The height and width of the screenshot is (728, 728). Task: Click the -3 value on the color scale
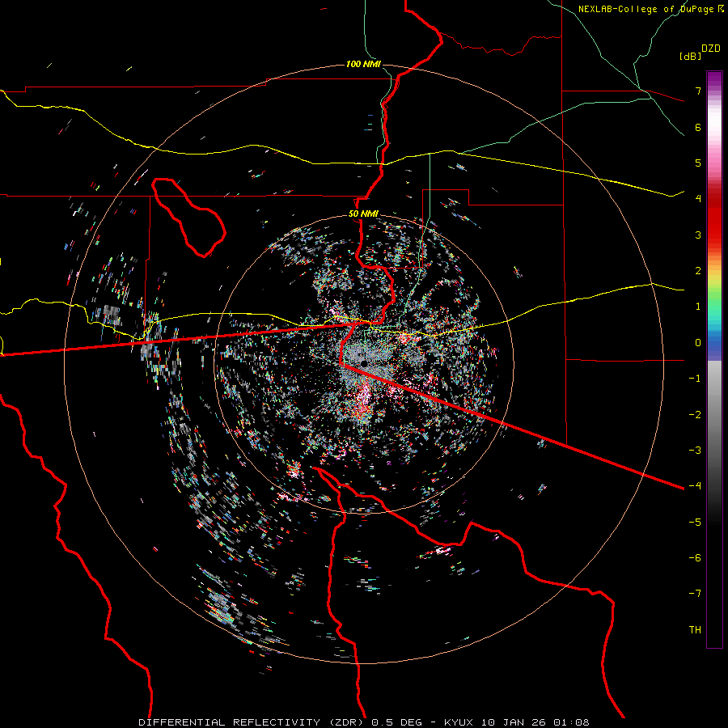[x=695, y=451]
